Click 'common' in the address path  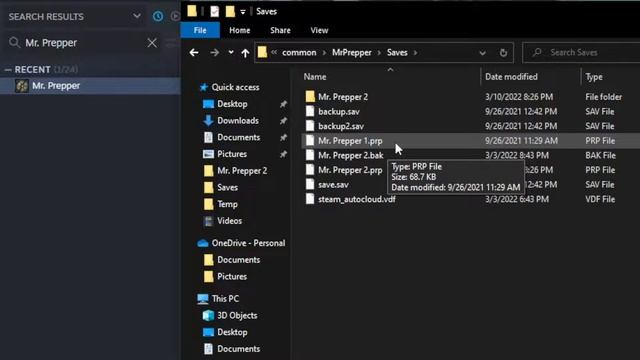pos(299,53)
